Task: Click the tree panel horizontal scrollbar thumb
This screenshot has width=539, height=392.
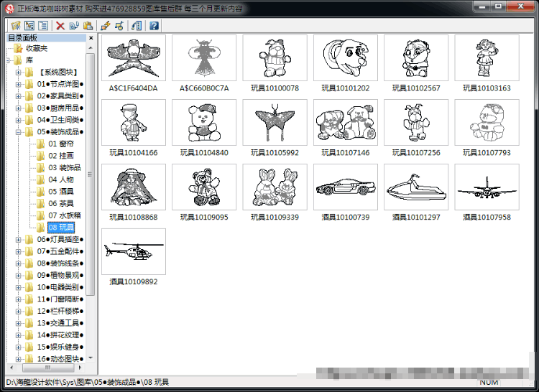Action: coord(48,368)
